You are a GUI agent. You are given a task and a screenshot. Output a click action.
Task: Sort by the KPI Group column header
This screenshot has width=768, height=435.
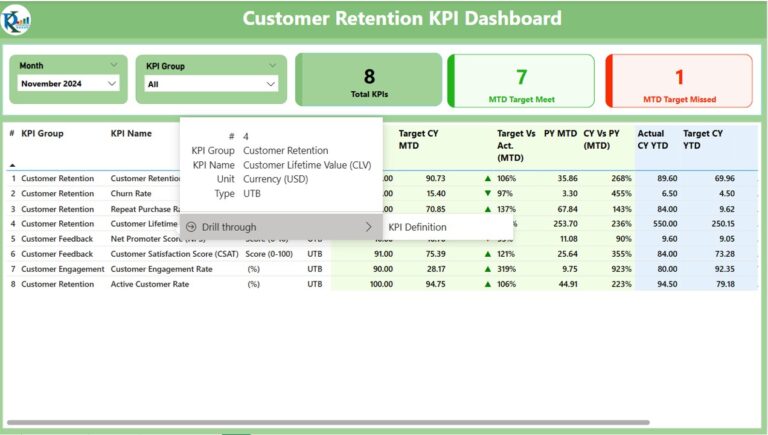(42, 133)
